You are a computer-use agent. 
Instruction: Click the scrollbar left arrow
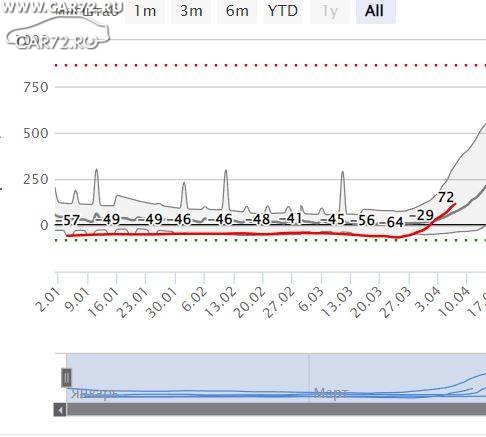point(60,410)
